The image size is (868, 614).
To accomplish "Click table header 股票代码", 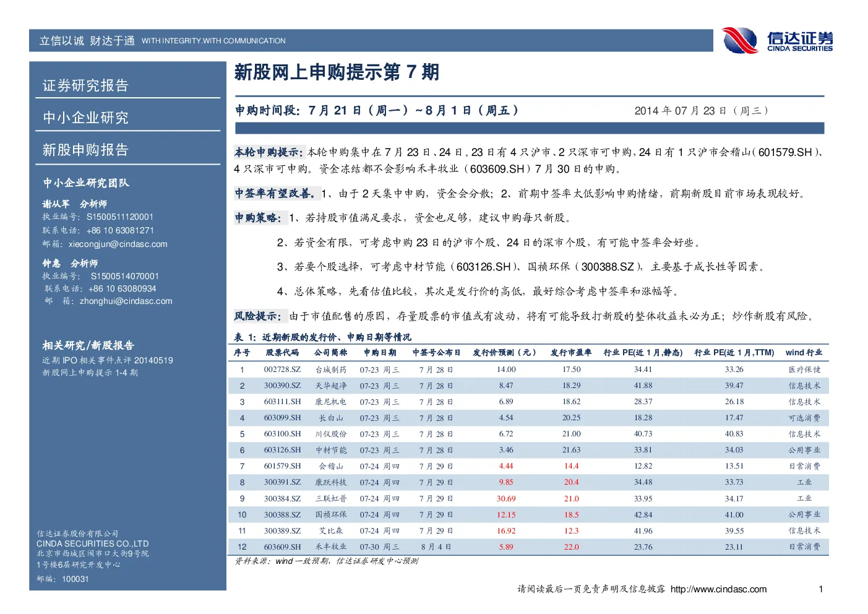I will point(282,353).
